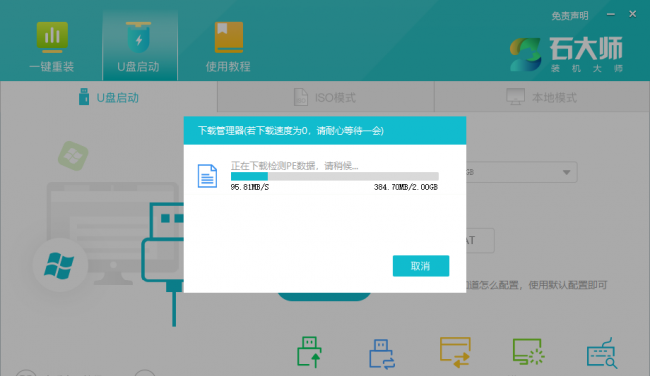The height and width of the screenshot is (376, 650).
Task: Click the green monitor loading icon
Action: (528, 352)
